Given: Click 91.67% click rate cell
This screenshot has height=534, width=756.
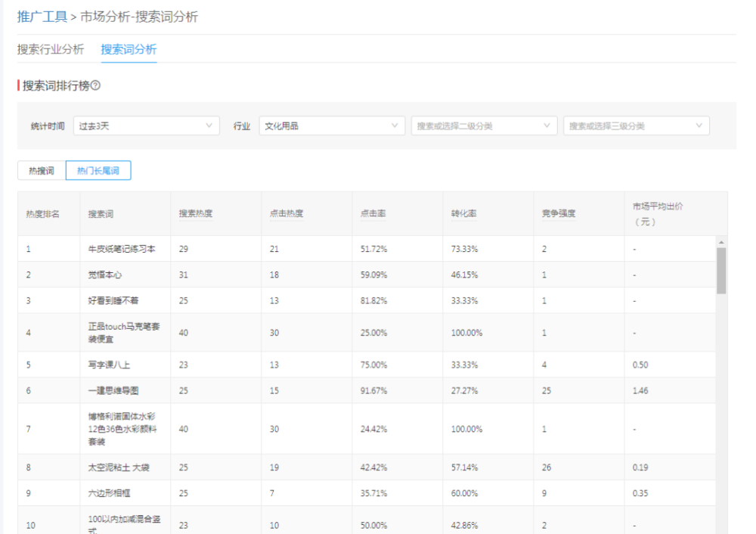Looking at the screenshot, I should point(373,391).
